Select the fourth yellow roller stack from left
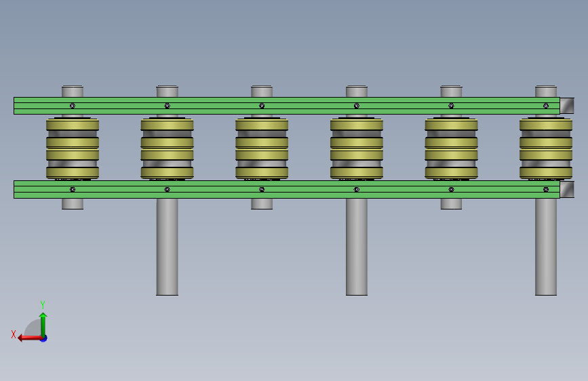This screenshot has width=588, height=381. pyautogui.click(x=357, y=148)
